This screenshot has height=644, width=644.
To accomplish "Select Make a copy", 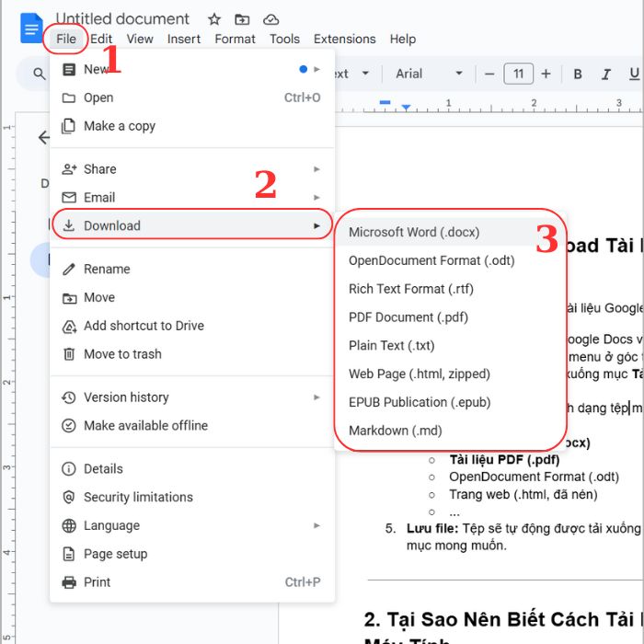I will (x=191, y=126).
